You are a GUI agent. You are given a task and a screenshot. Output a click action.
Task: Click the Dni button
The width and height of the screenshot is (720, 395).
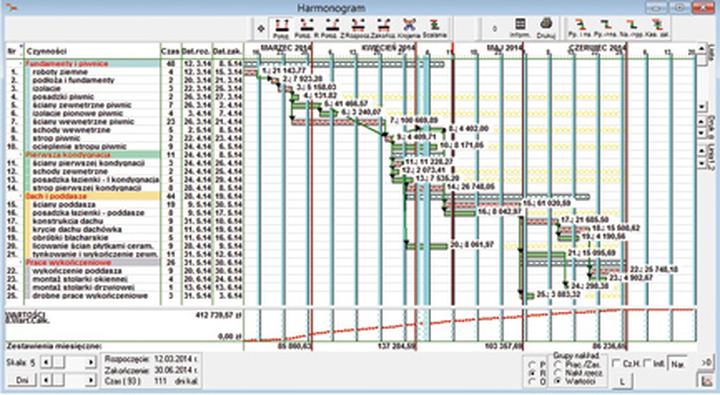(22, 380)
